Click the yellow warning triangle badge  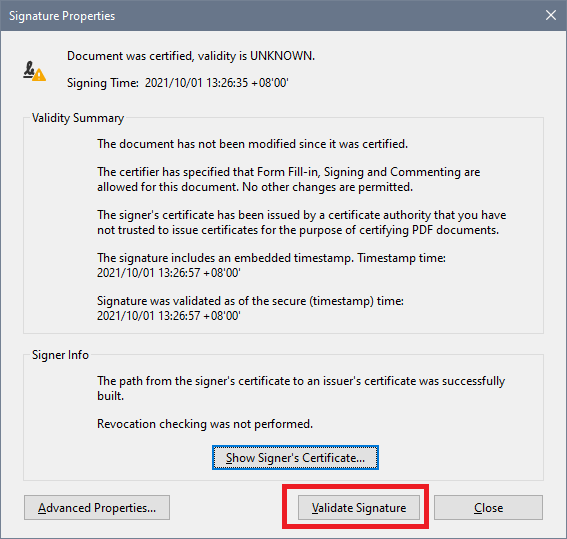[x=39, y=75]
